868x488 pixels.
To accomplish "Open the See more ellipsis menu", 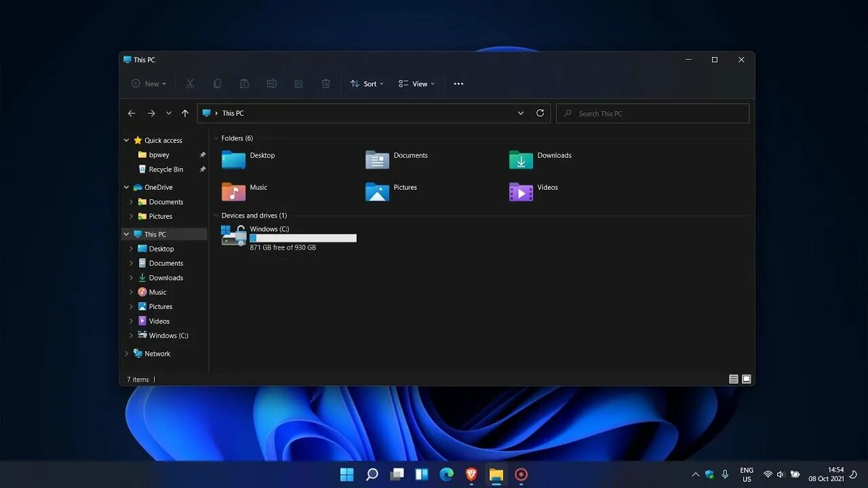I will click(x=458, y=84).
